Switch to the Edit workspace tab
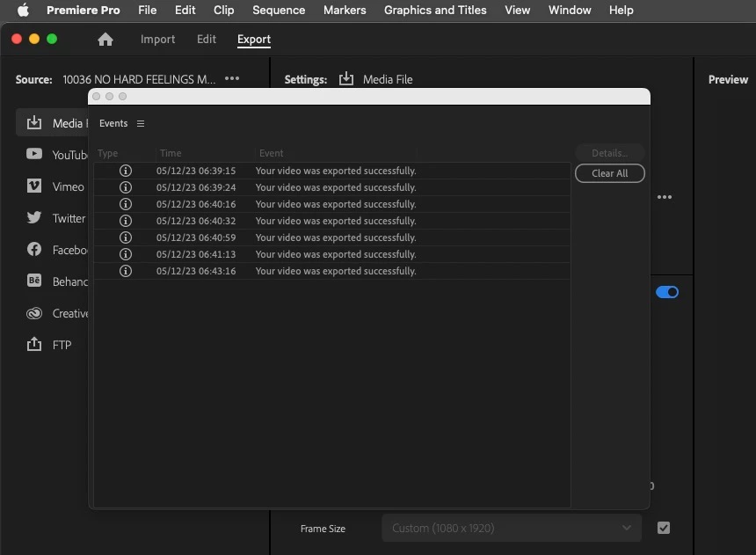This screenshot has width=756, height=555. [207, 39]
